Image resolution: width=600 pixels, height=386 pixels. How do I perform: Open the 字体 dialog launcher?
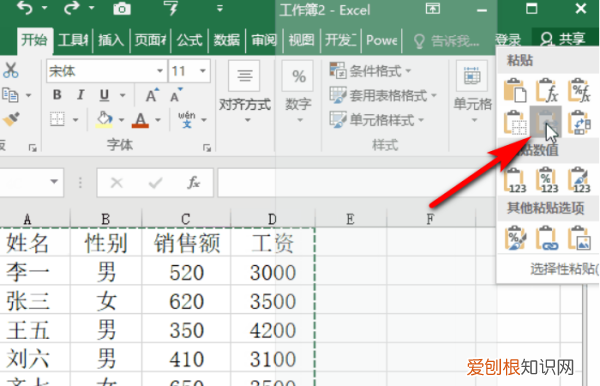click(x=207, y=147)
